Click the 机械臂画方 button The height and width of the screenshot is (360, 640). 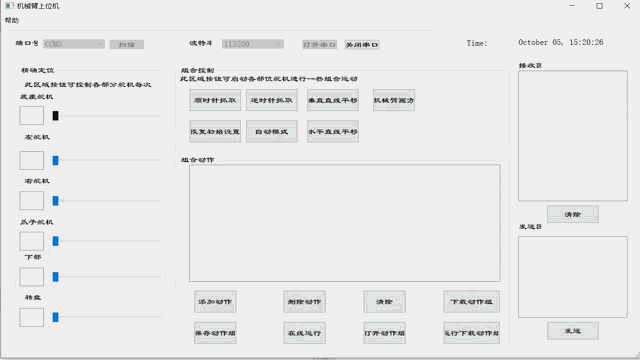click(394, 100)
